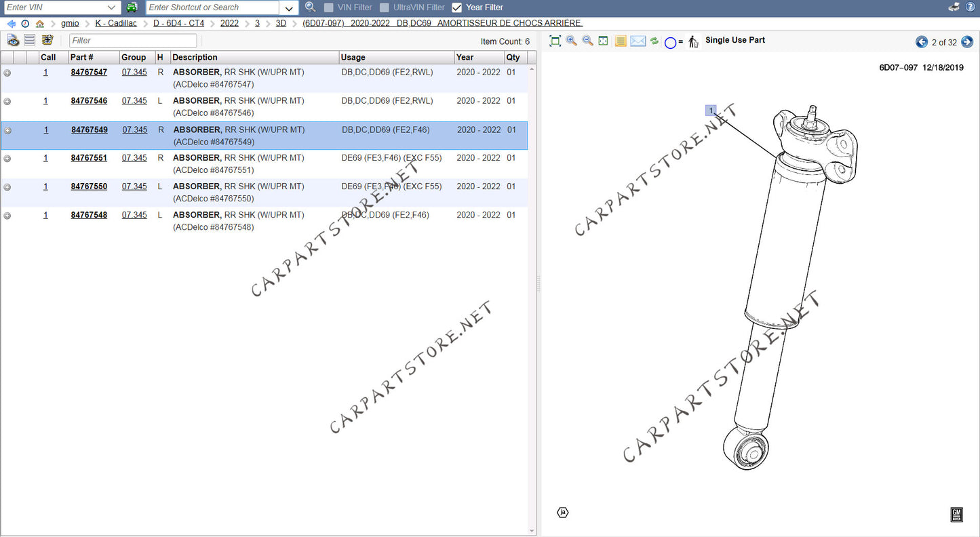Zoom in on the shock absorber diagram
The height and width of the screenshot is (537, 980).
pyautogui.click(x=571, y=41)
